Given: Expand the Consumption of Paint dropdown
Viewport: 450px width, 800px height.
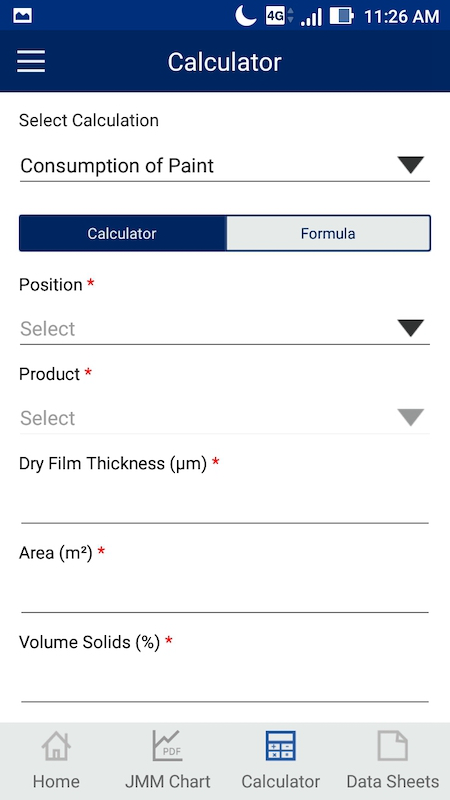Looking at the screenshot, I should tap(225, 166).
